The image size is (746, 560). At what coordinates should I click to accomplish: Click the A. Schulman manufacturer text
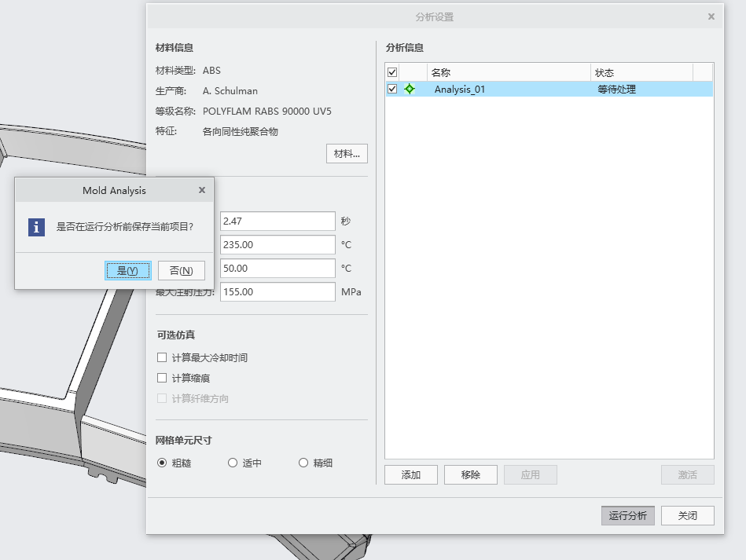coord(230,91)
